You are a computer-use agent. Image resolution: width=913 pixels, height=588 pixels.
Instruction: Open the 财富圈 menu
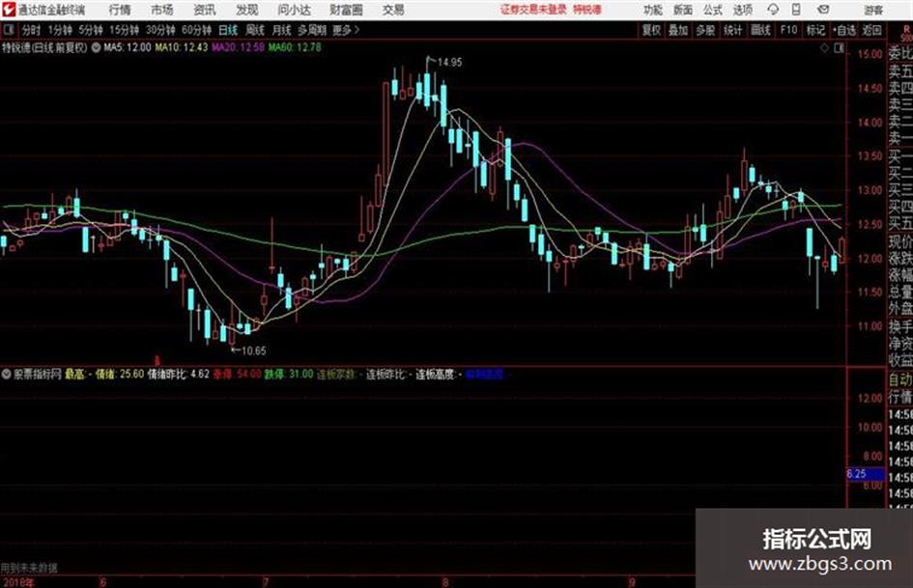[x=346, y=10]
